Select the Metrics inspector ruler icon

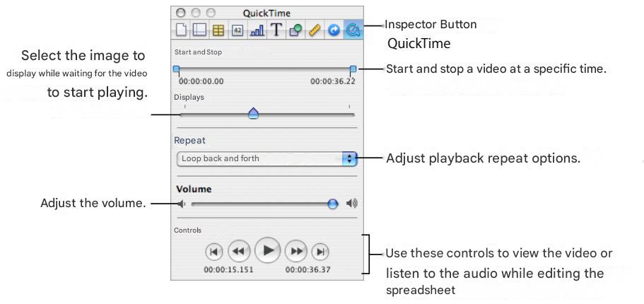[x=315, y=30]
